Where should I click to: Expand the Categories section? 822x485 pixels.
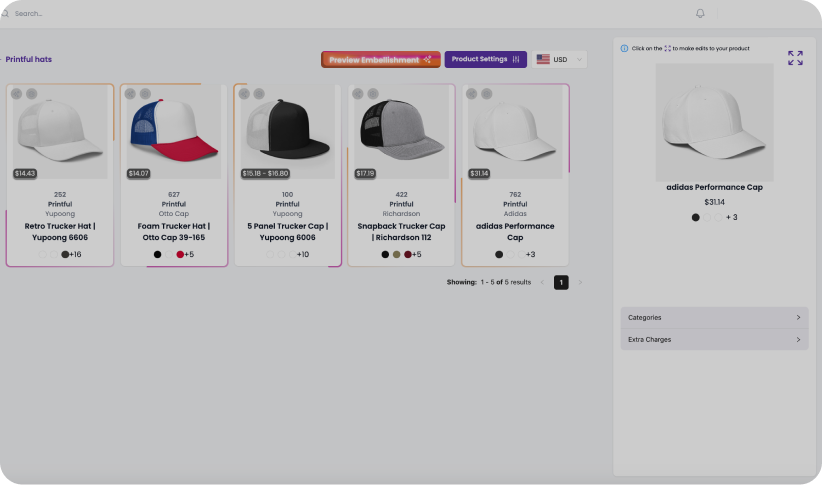tap(714, 318)
